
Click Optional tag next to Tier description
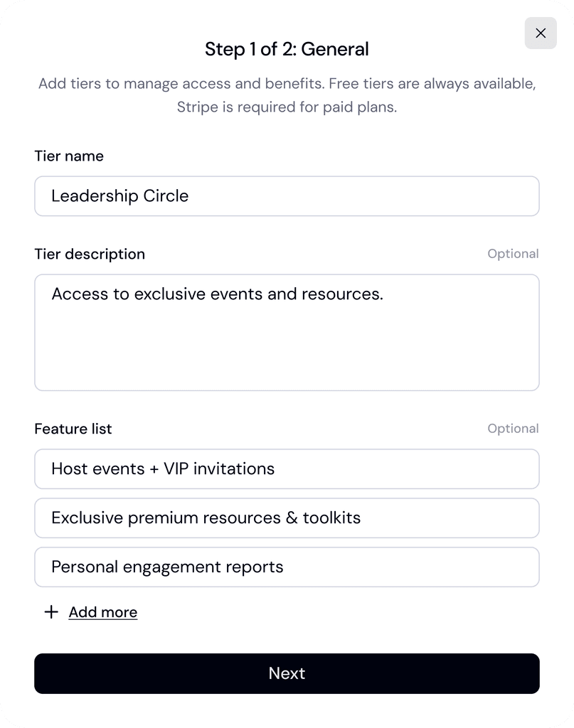[513, 254]
